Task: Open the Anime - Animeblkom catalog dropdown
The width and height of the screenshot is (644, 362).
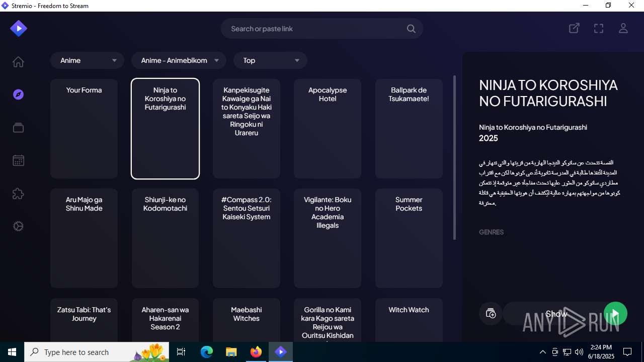Action: click(179, 60)
